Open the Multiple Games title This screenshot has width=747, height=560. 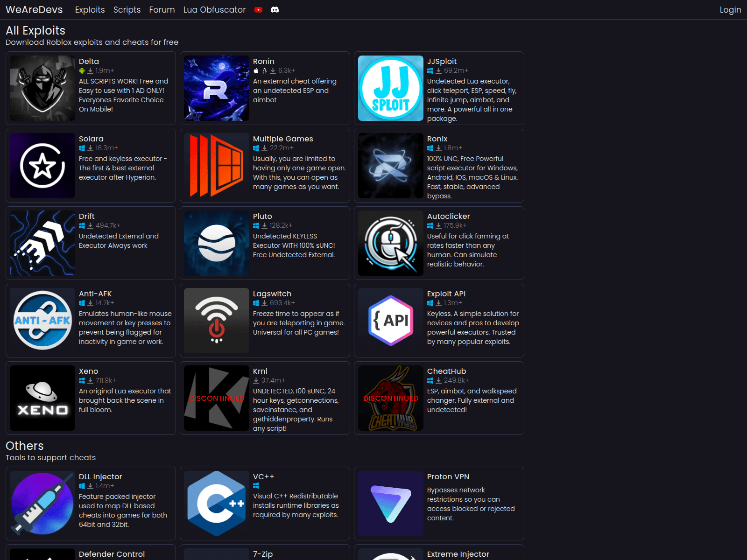(x=283, y=139)
